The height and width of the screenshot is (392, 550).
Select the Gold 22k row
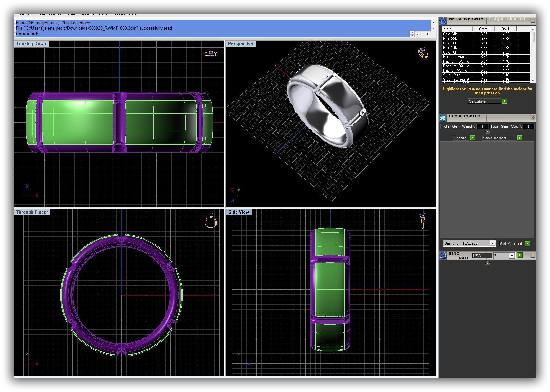pos(486,39)
